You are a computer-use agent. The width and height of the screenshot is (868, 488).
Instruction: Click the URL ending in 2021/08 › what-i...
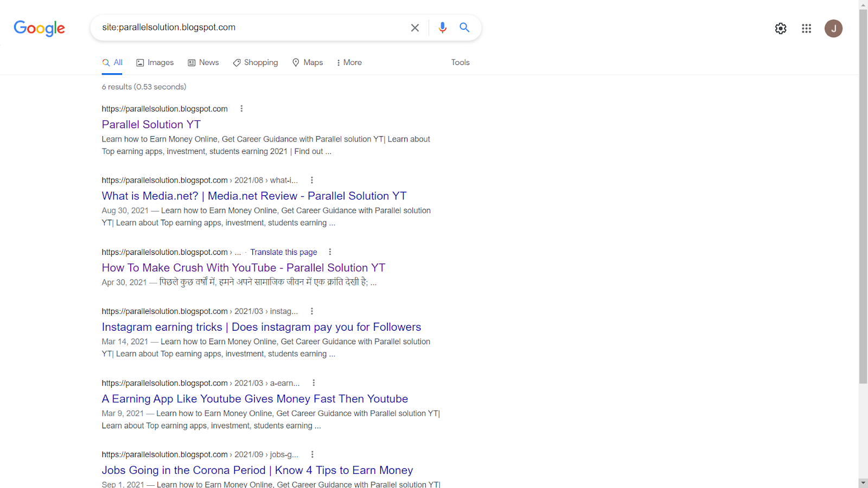tap(200, 180)
